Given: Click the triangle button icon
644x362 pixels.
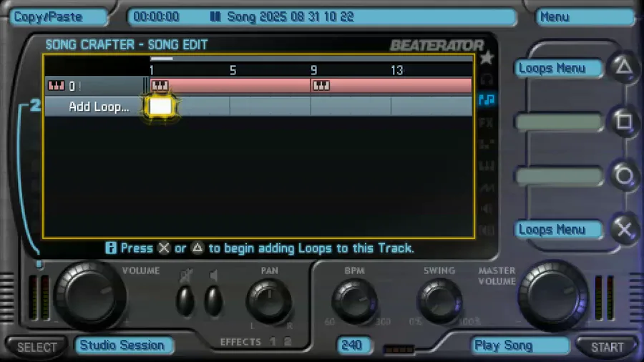Looking at the screenshot, I should pos(624,67).
